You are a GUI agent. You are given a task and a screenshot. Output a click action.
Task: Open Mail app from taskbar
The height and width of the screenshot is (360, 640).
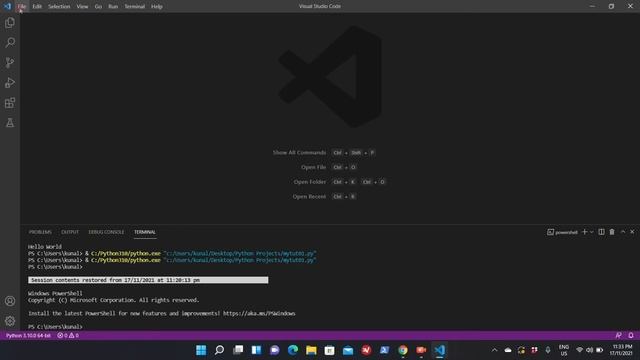(348, 350)
